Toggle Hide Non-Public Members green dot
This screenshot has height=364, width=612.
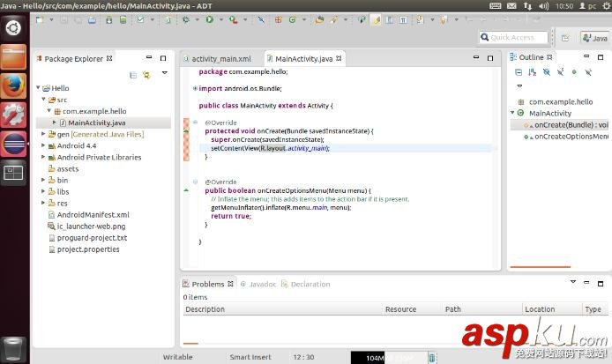coord(574,72)
